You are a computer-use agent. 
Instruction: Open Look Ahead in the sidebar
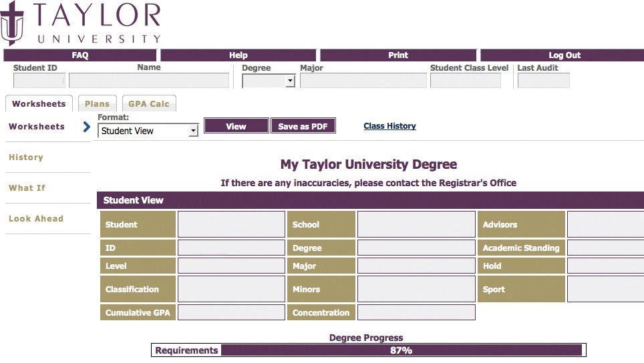pyautogui.click(x=36, y=219)
